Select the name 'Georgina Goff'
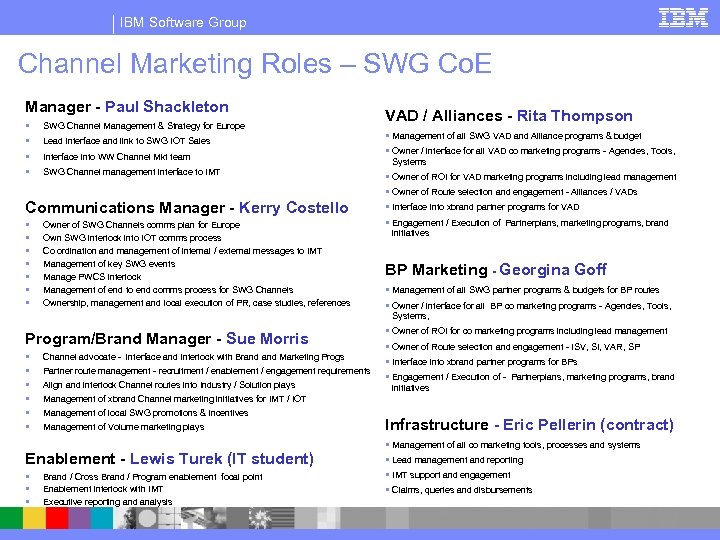Viewport: 720px width, 540px height. tap(553, 270)
